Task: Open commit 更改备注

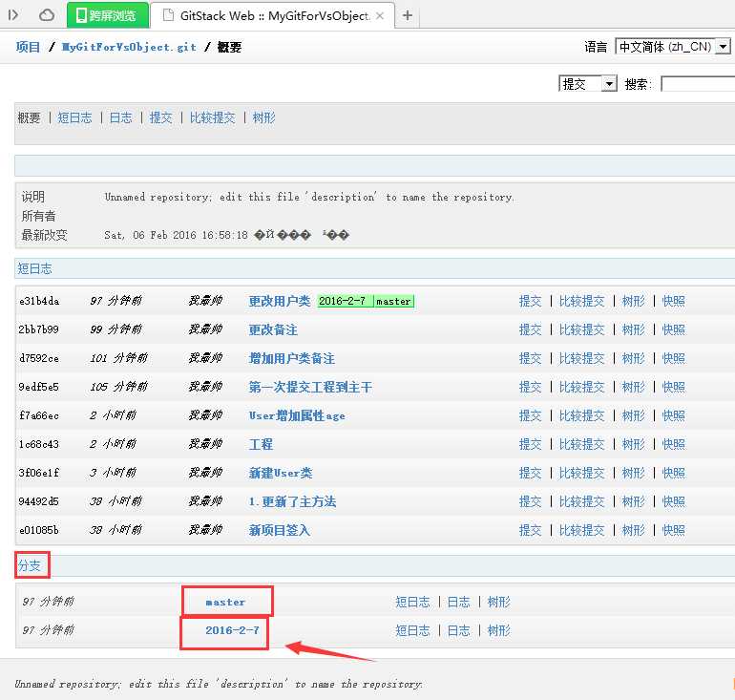Action: point(273,329)
